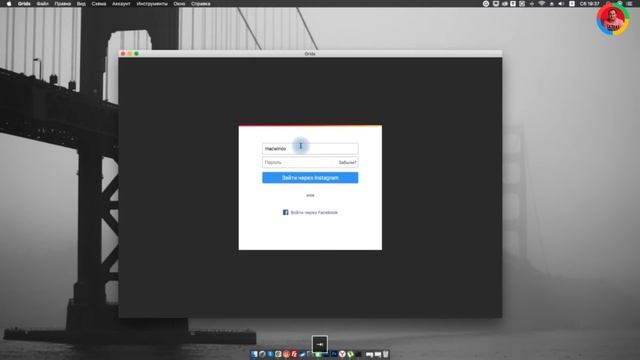The image size is (640, 360).
Task: Open the Trash in the Dock
Action: [386, 354]
